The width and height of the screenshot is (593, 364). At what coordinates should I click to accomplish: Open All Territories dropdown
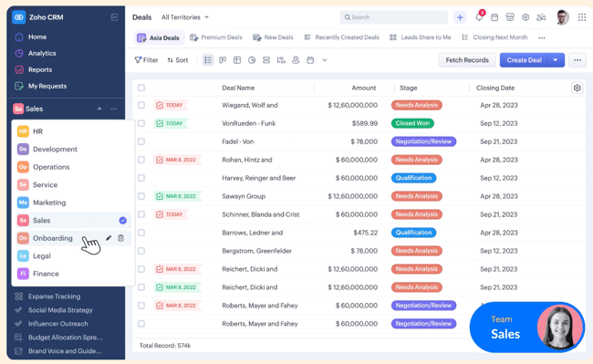click(185, 17)
